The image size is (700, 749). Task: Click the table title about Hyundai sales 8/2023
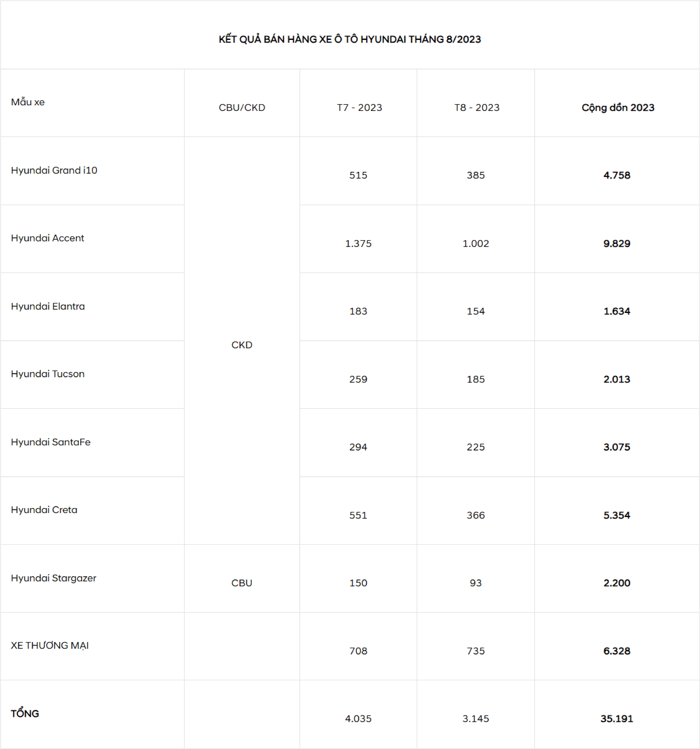[350, 39]
